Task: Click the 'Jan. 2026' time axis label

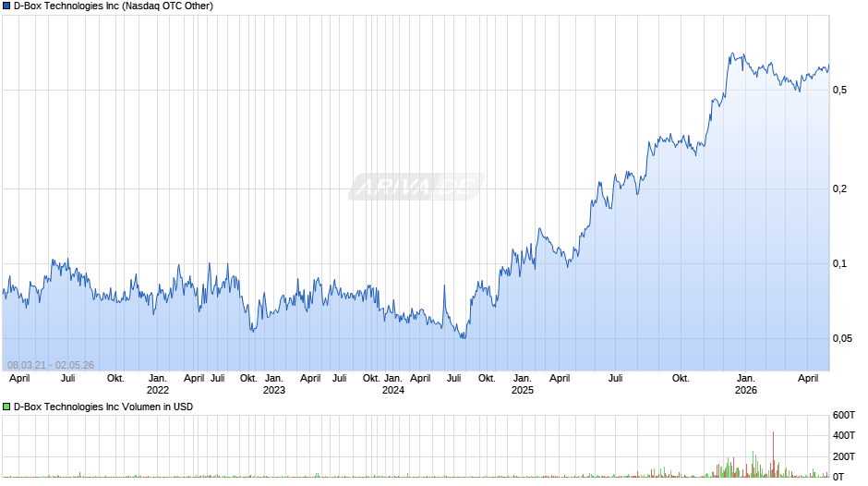Action: point(746,384)
